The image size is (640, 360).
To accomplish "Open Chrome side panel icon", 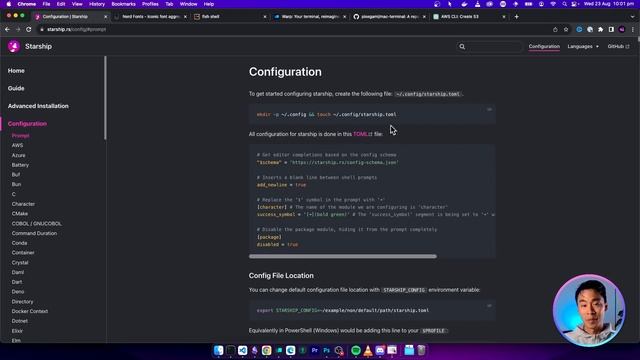I will click(x=611, y=29).
